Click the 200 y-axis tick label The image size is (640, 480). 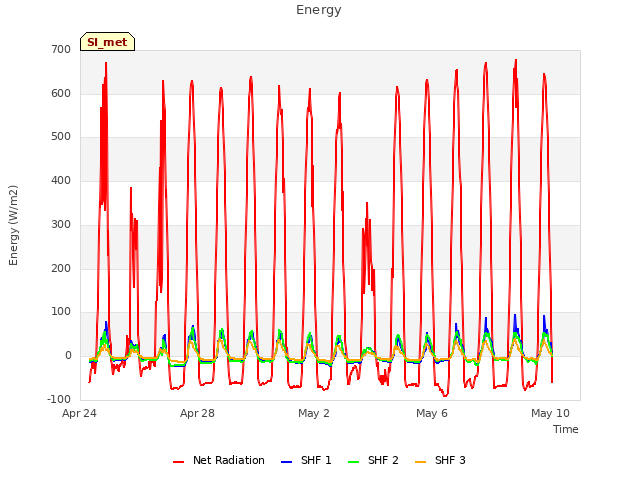pos(61,269)
